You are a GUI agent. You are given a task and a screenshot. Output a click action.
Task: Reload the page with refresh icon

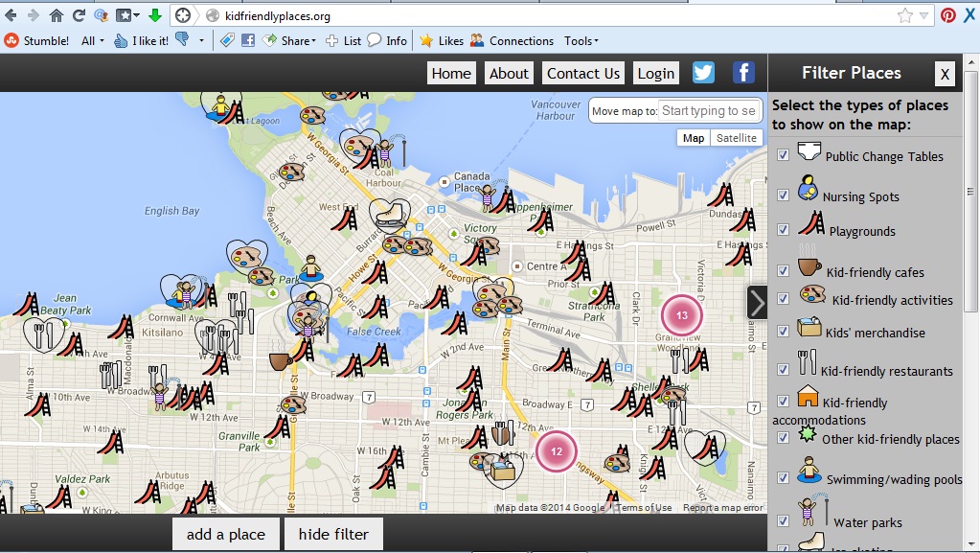(79, 15)
